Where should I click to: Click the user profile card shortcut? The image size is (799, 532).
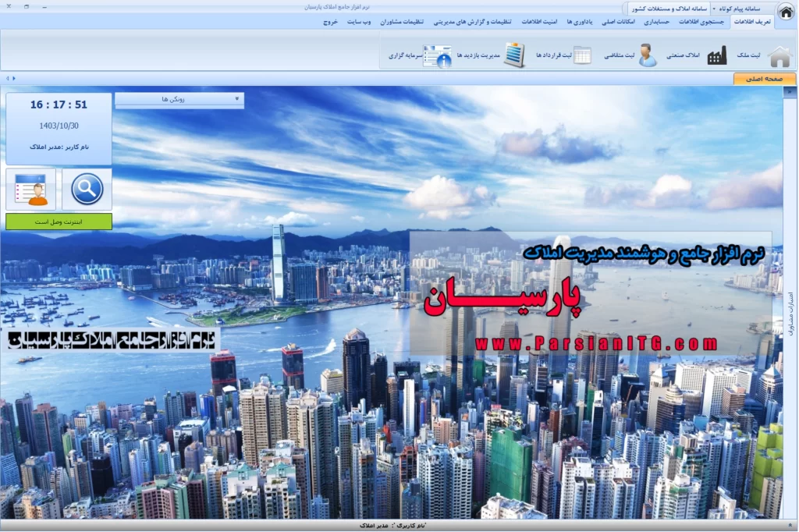pyautogui.click(x=31, y=189)
